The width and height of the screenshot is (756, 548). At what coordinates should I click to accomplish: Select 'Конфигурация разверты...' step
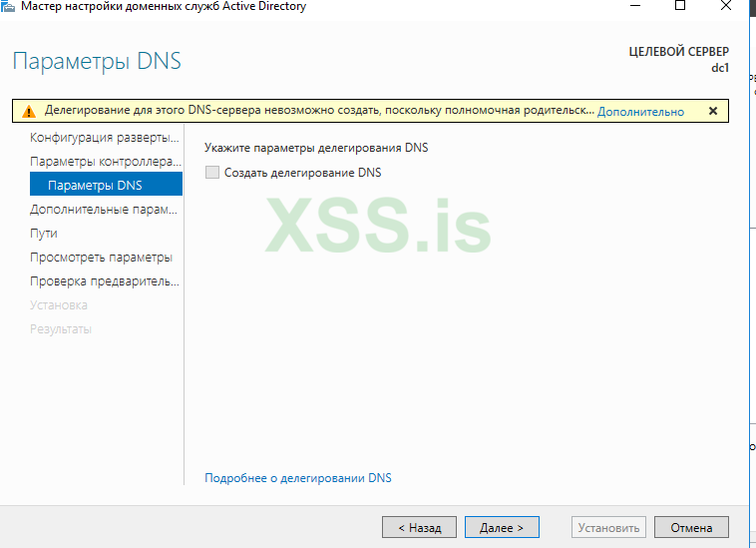pos(105,138)
